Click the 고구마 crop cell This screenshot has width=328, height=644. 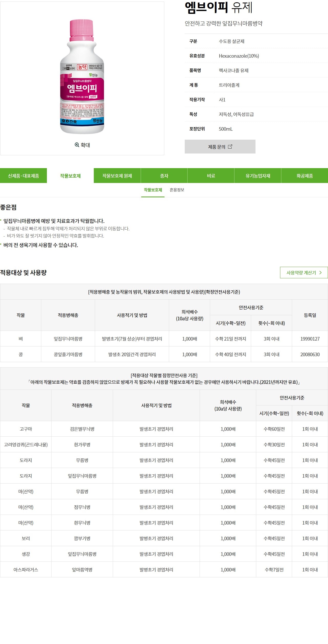[26, 429]
